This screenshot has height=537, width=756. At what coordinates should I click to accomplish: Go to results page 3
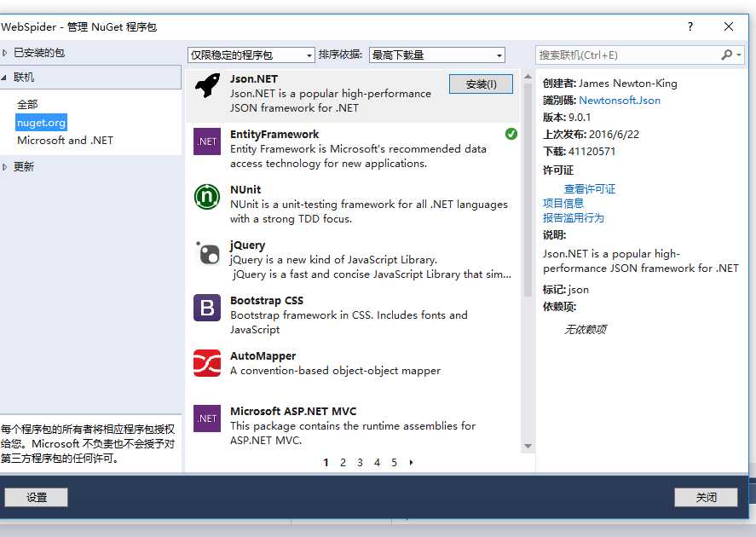(360, 463)
